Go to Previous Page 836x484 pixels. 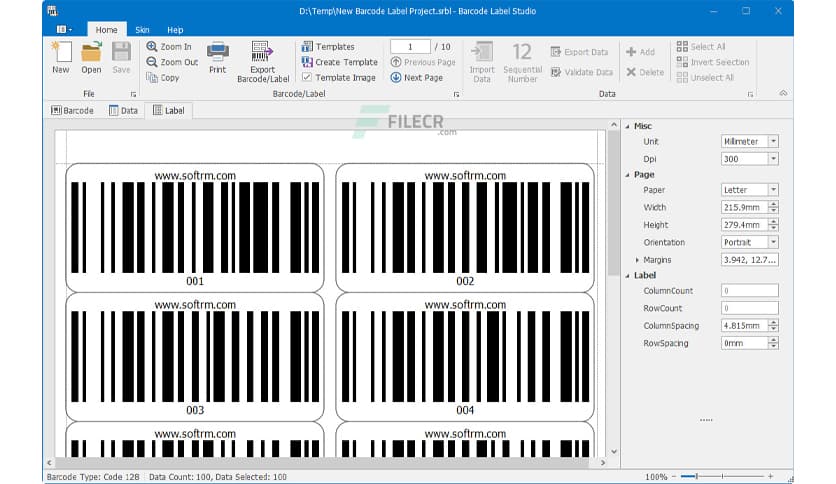[423, 62]
